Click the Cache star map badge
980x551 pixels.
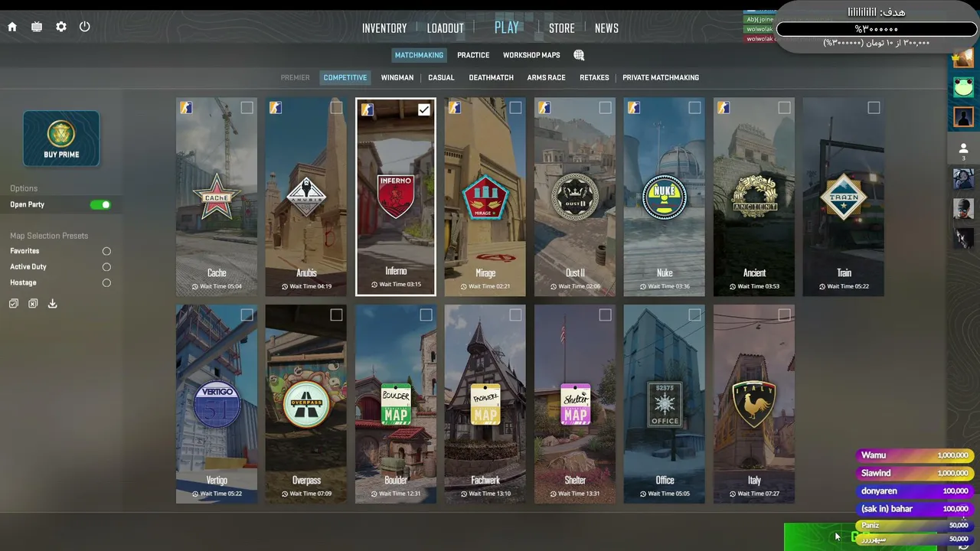(217, 197)
